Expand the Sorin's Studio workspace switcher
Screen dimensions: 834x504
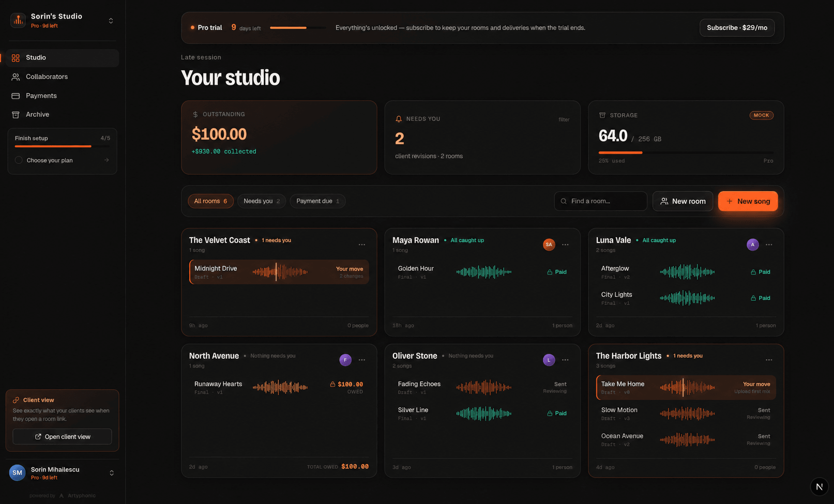click(111, 21)
